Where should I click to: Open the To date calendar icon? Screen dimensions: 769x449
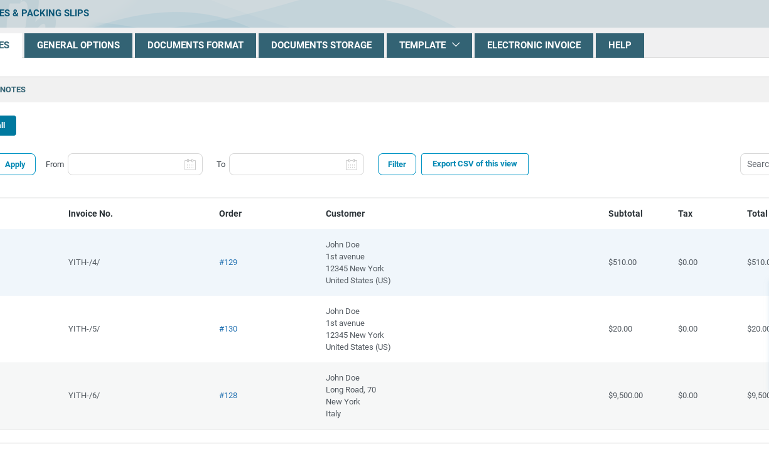[351, 165]
